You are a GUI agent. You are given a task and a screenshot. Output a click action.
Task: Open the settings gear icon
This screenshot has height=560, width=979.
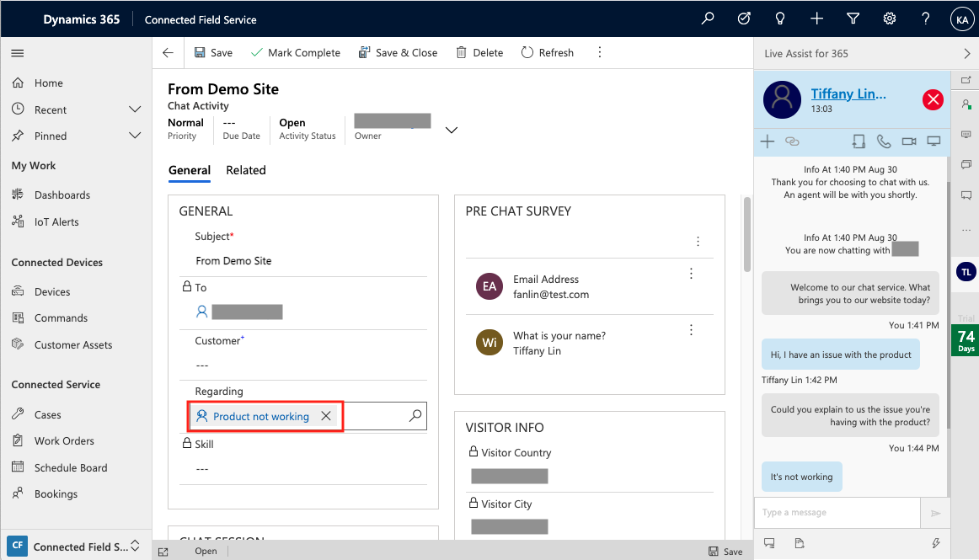889,19
